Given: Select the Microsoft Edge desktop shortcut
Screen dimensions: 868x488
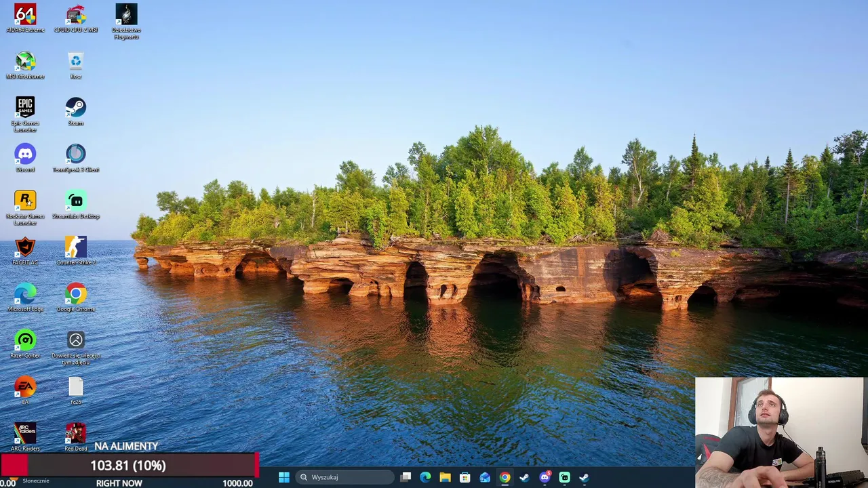Looking at the screenshot, I should [25, 298].
